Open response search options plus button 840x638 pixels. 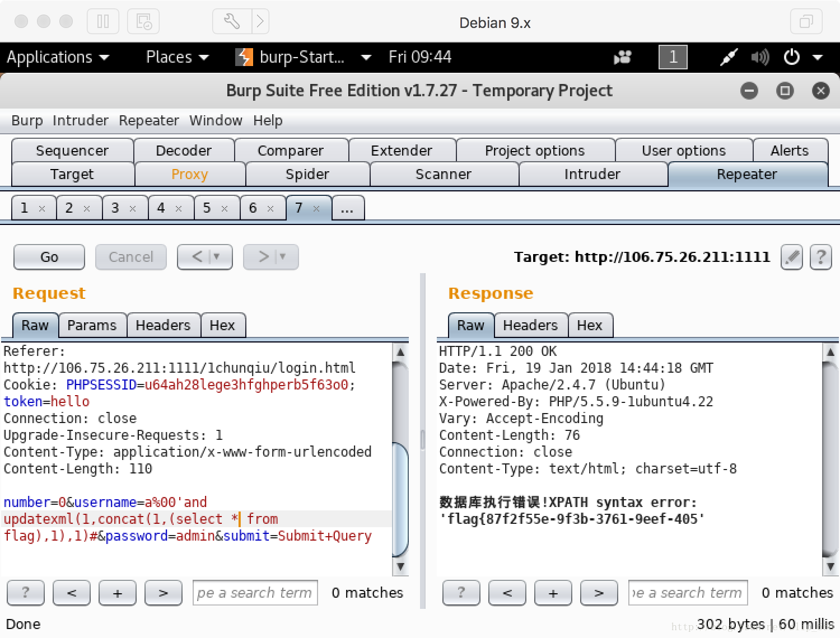(553, 593)
